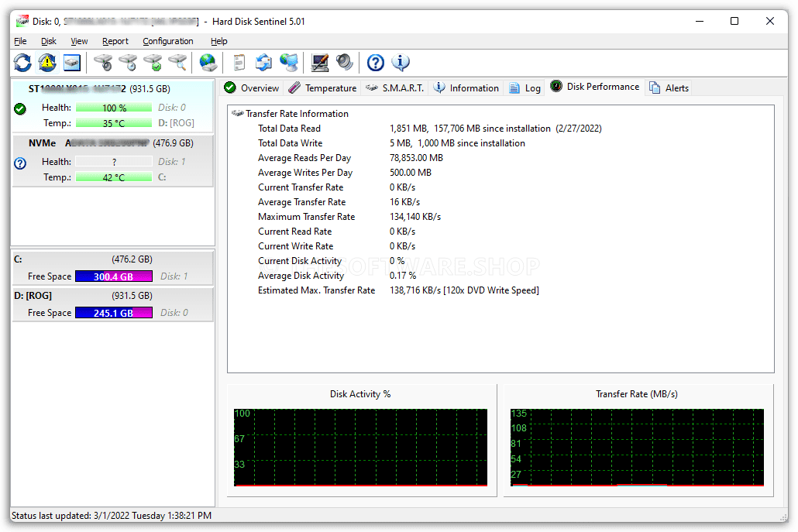Image resolution: width=798 pixels, height=532 pixels.
Task: Select the NVMe 476.9 GB disk entry
Action: coord(113,160)
